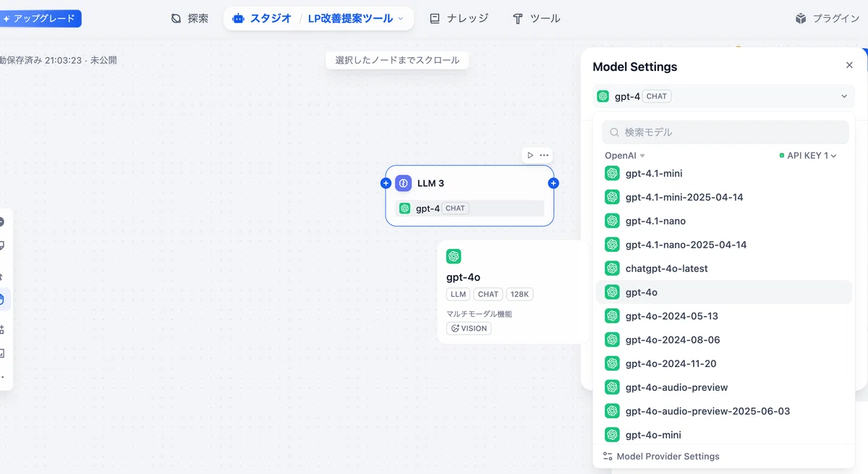This screenshot has height=474, width=868.
Task: Click the OpenAI icon beside gpt-4o-mini
Action: [x=613, y=435]
